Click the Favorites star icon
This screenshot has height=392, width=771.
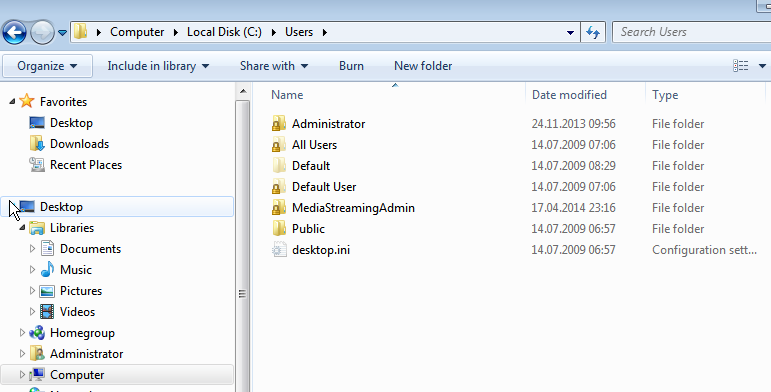pos(27,101)
